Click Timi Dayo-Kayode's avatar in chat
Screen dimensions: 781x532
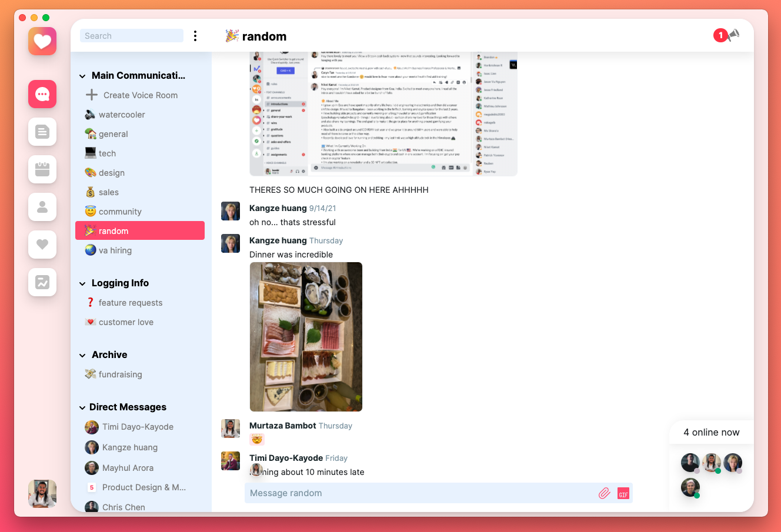tap(231, 461)
